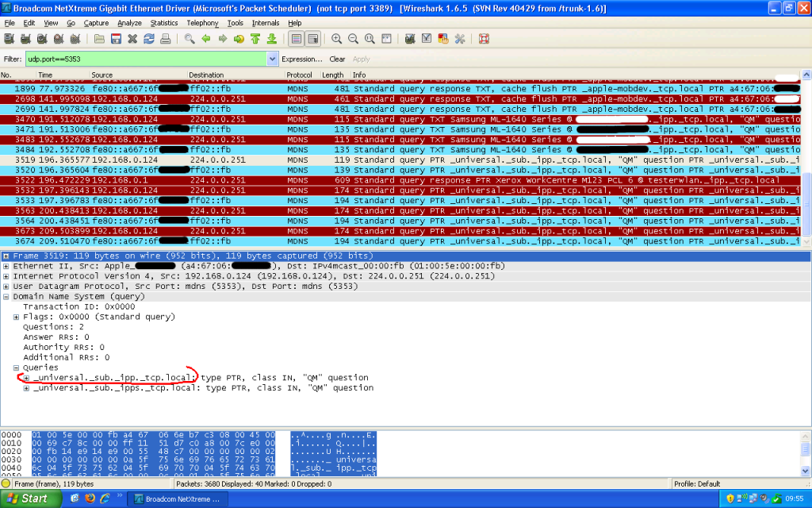Open the filter history dropdown arrow
The height and width of the screenshot is (508, 812).
273,59
